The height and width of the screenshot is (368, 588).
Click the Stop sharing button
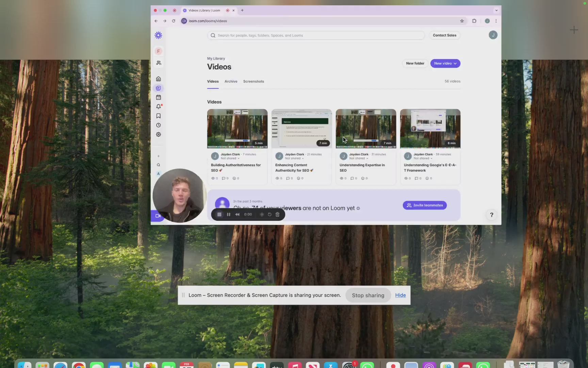368,295
